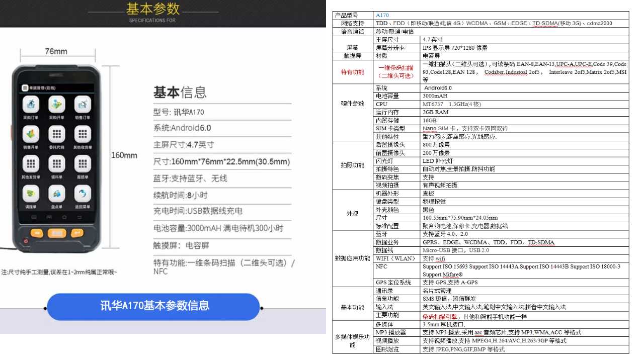This screenshot has width=644, height=362.
Task: Select the 销售订单 icon
Action: coord(83,105)
